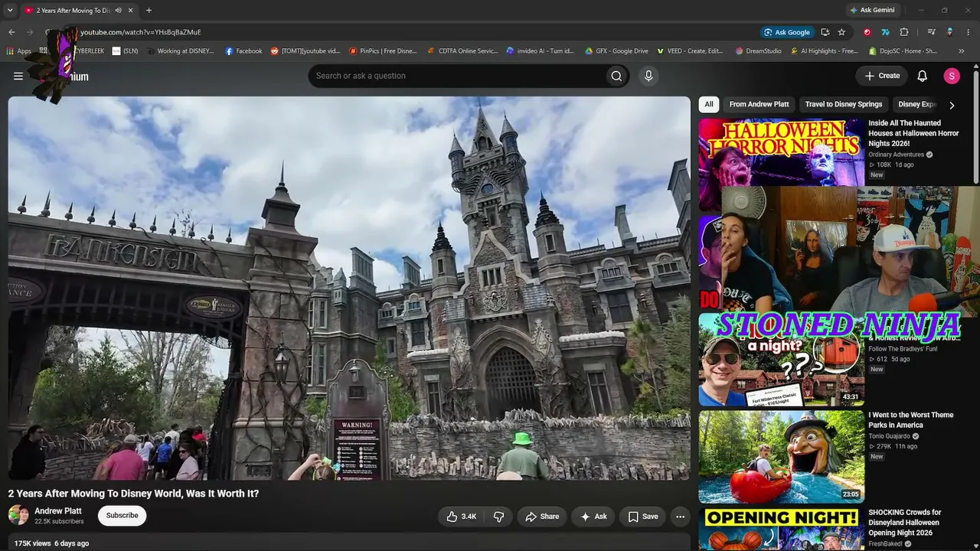
Task: Dislike the video with thumbs down
Action: 498,517
